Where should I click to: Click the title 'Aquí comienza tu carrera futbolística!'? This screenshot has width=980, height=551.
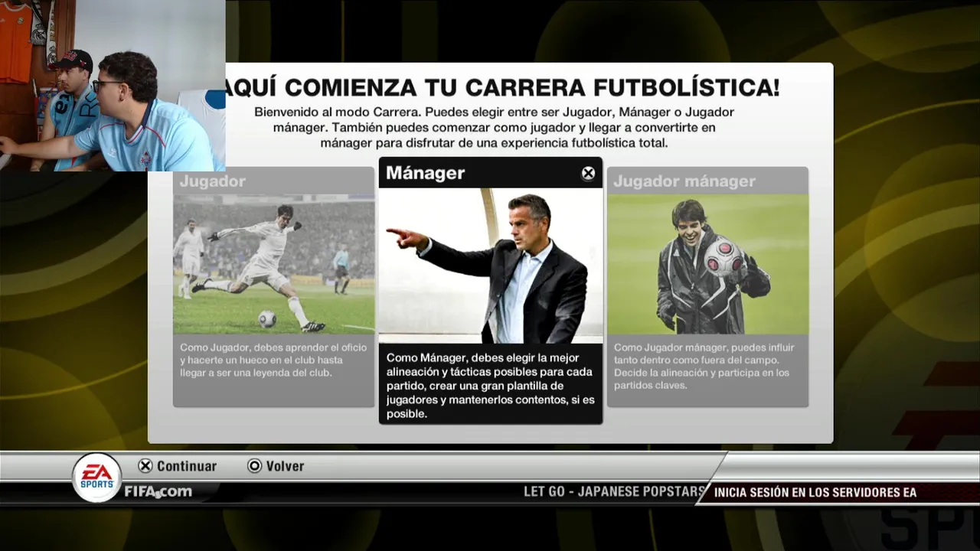point(503,87)
